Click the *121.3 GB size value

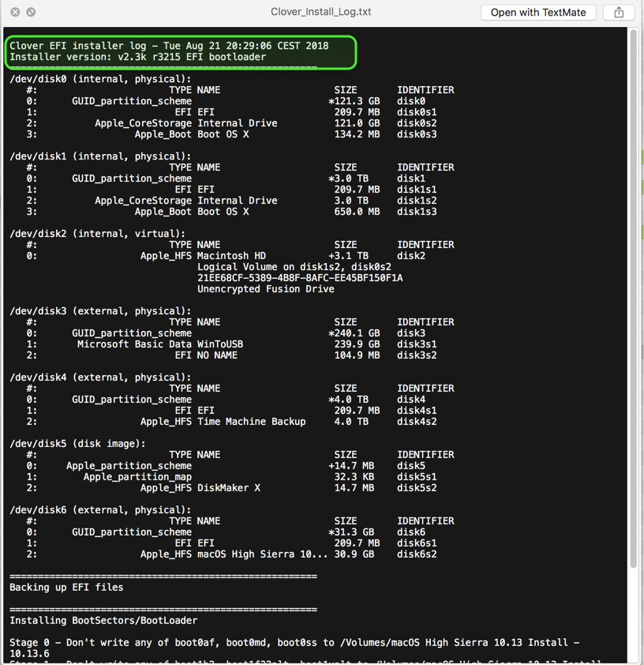pyautogui.click(x=354, y=101)
